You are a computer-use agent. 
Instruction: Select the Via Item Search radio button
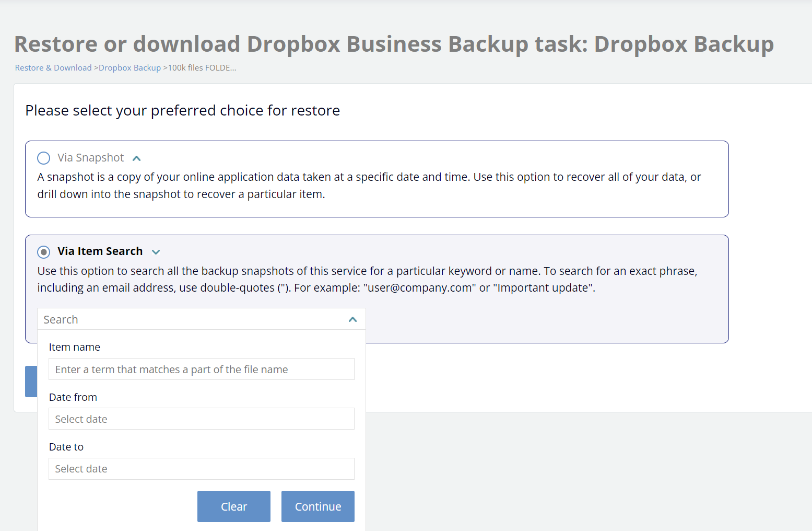pos(44,252)
